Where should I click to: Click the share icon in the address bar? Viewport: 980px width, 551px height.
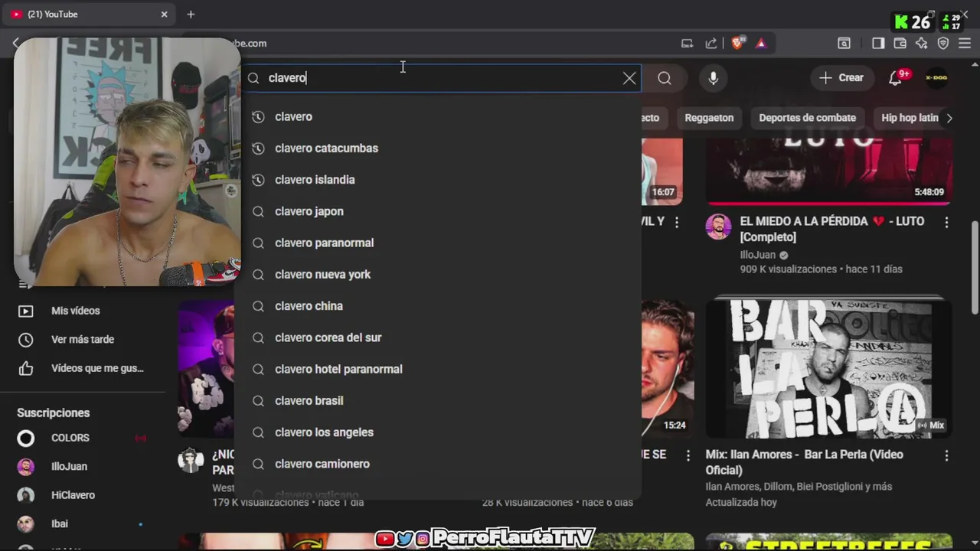pyautogui.click(x=711, y=44)
